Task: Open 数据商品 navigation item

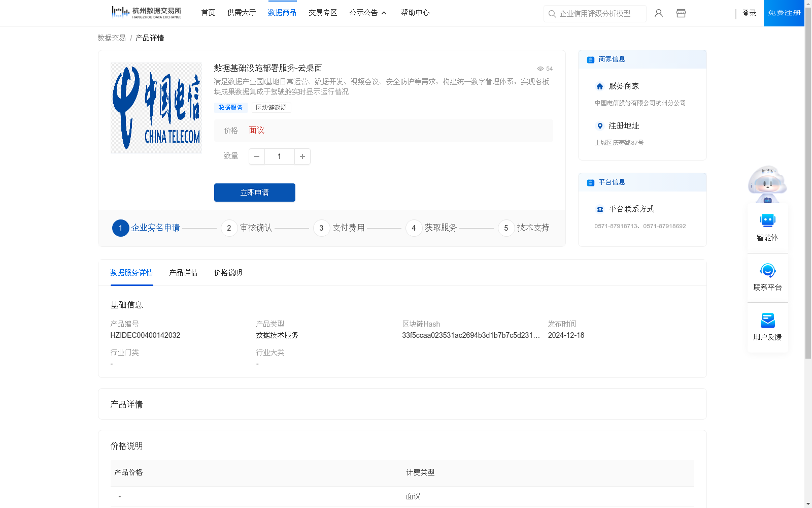Action: click(x=282, y=13)
